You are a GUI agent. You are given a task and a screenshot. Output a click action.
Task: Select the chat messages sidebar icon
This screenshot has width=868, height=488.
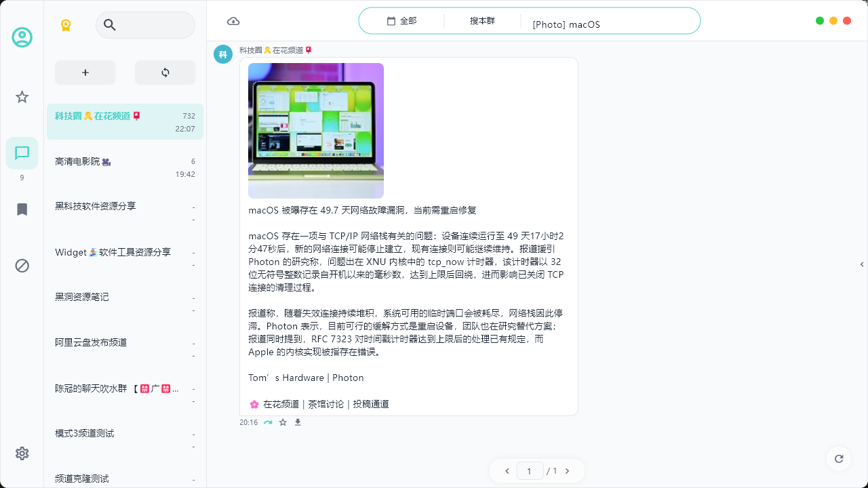22,153
